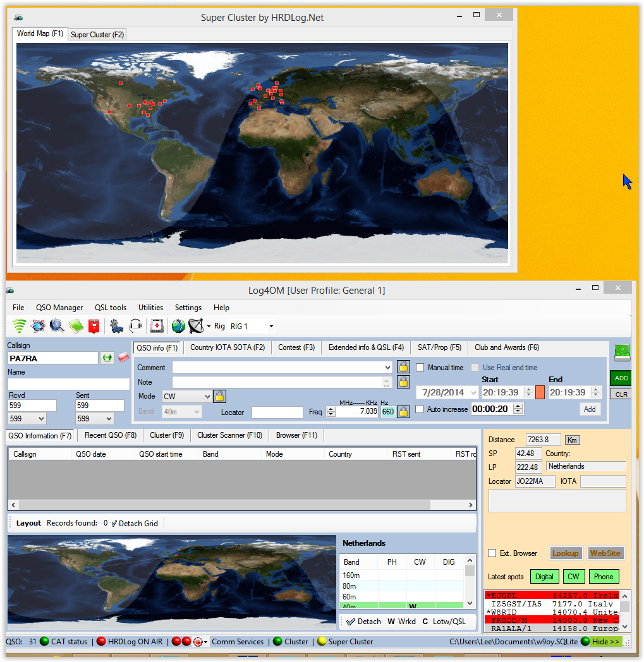Open the Comment dropdown list
Viewport: 644px width, 662px height.
click(x=387, y=367)
